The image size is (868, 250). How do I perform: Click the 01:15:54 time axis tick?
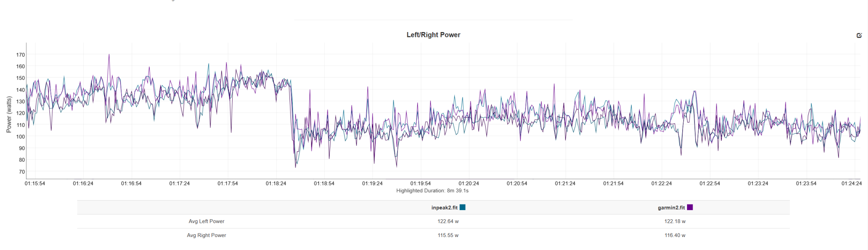pyautogui.click(x=35, y=183)
